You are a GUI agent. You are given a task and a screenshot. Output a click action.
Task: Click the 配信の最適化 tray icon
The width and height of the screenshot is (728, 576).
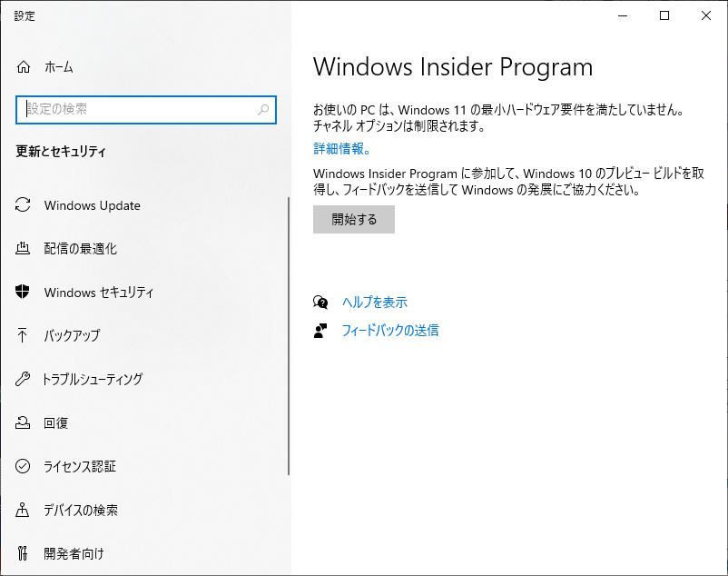23,249
